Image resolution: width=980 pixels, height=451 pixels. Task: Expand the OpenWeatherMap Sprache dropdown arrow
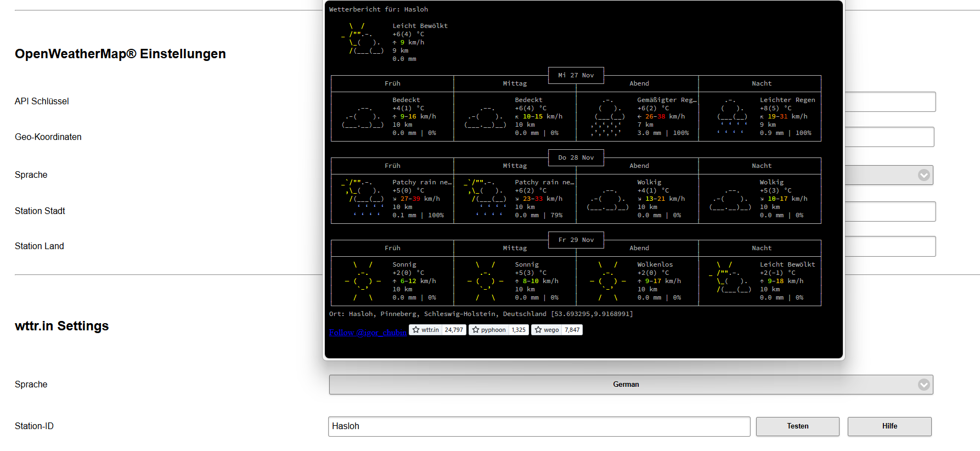pyautogui.click(x=924, y=175)
